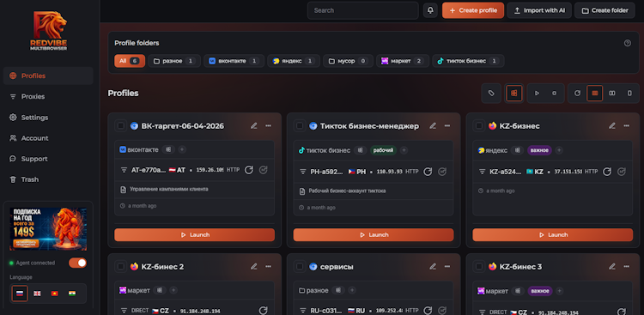
Task: Click Create folder button
Action: coord(605,10)
